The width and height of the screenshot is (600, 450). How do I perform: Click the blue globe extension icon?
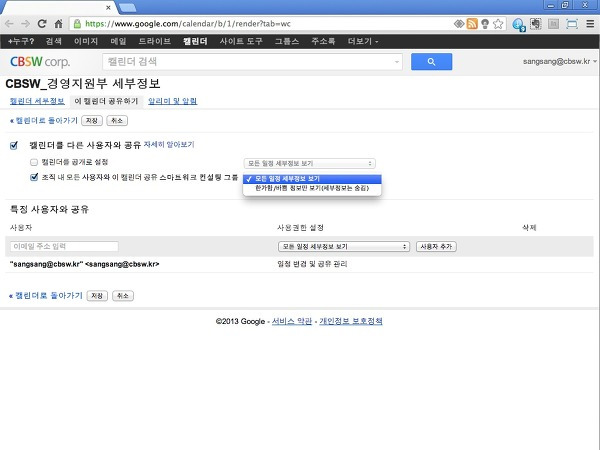(518, 24)
